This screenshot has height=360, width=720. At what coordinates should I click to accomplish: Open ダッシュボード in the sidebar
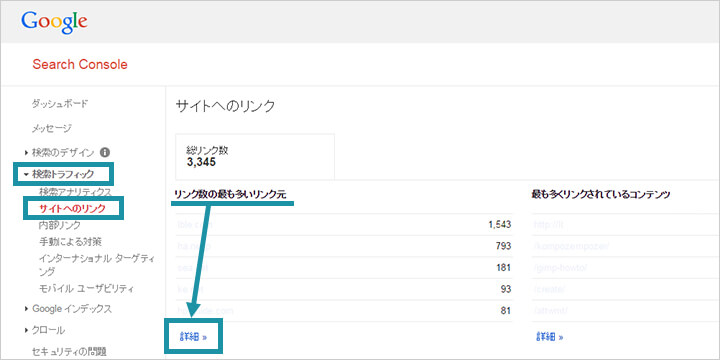pos(60,104)
